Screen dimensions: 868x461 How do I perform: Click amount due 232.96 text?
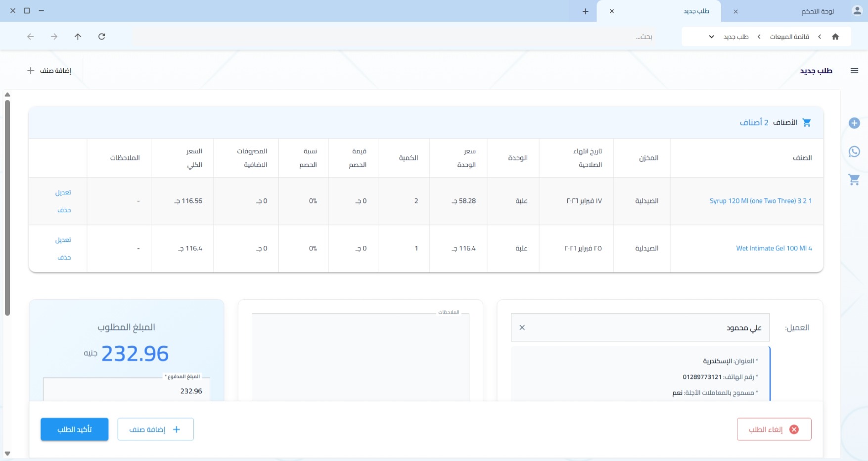point(135,354)
